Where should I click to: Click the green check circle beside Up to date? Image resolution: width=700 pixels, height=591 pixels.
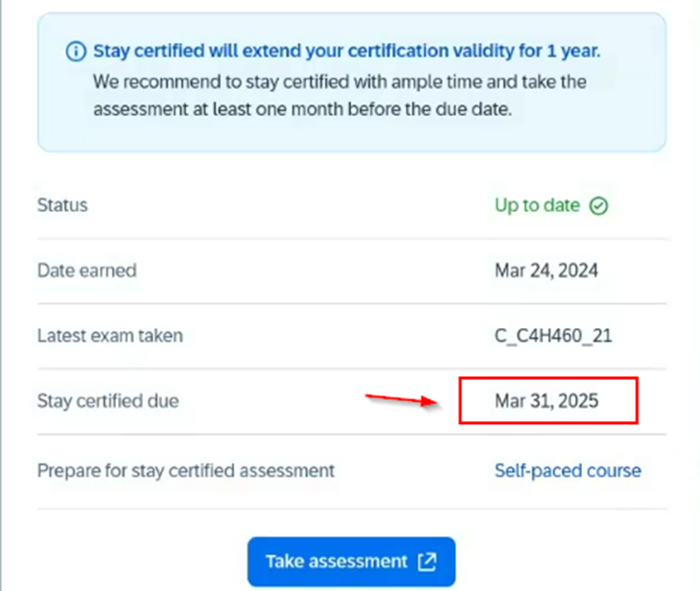tap(598, 206)
